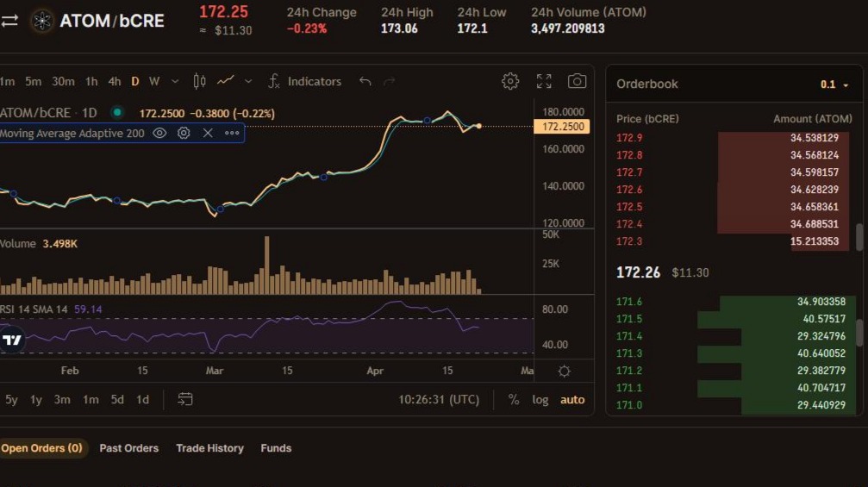Open time axis settings icon
Viewport: 868px width, 487px height.
click(x=564, y=371)
